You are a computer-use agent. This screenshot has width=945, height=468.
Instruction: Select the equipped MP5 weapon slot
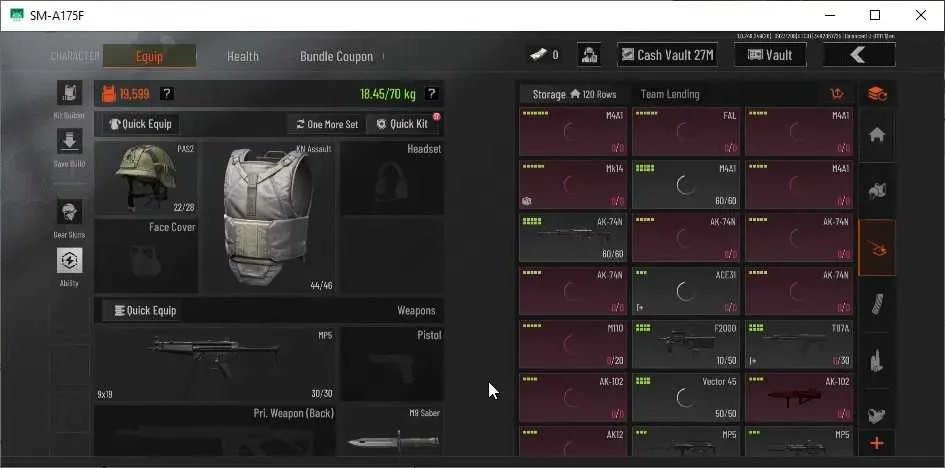click(x=215, y=364)
